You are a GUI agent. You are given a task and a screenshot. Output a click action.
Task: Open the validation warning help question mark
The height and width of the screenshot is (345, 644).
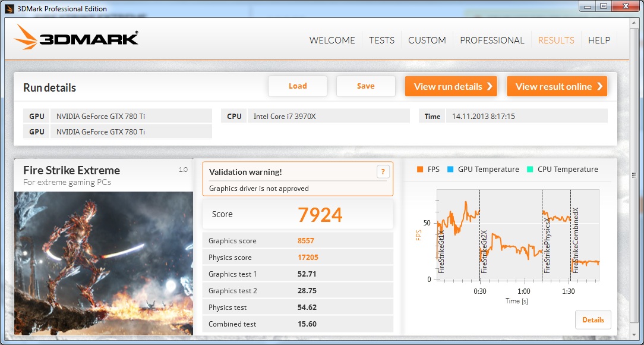383,172
